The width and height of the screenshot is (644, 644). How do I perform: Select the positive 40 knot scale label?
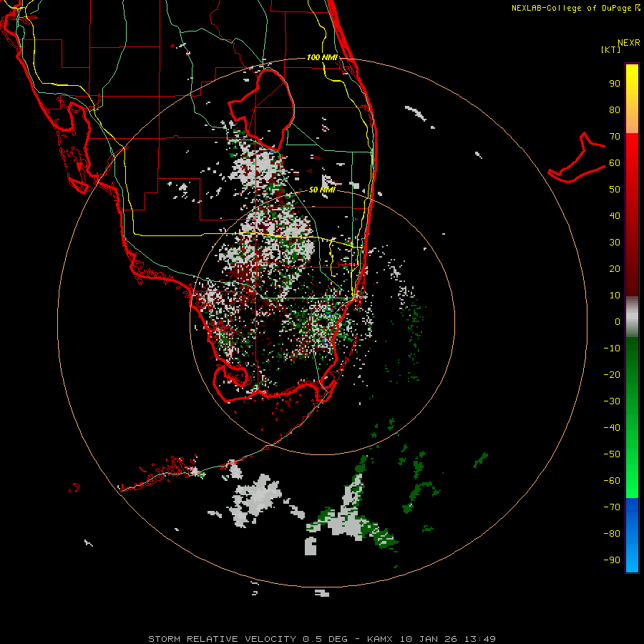(615, 215)
